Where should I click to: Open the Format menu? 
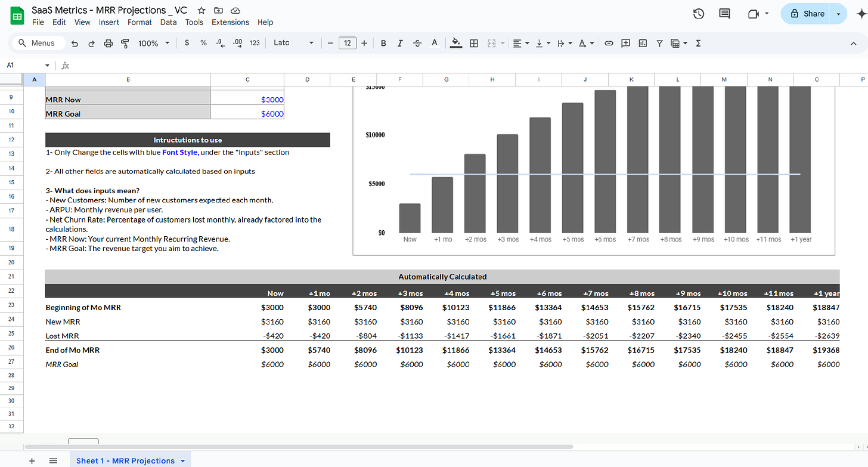pyautogui.click(x=139, y=22)
